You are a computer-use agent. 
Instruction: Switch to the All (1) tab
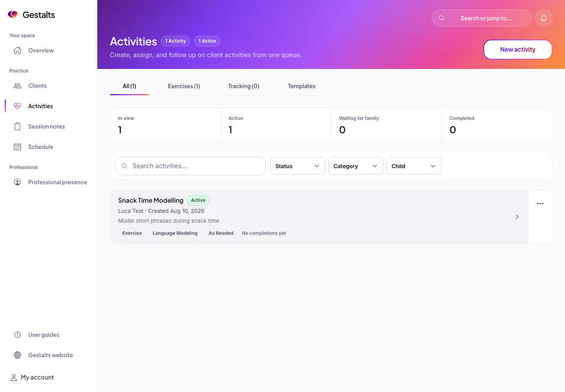tap(129, 86)
